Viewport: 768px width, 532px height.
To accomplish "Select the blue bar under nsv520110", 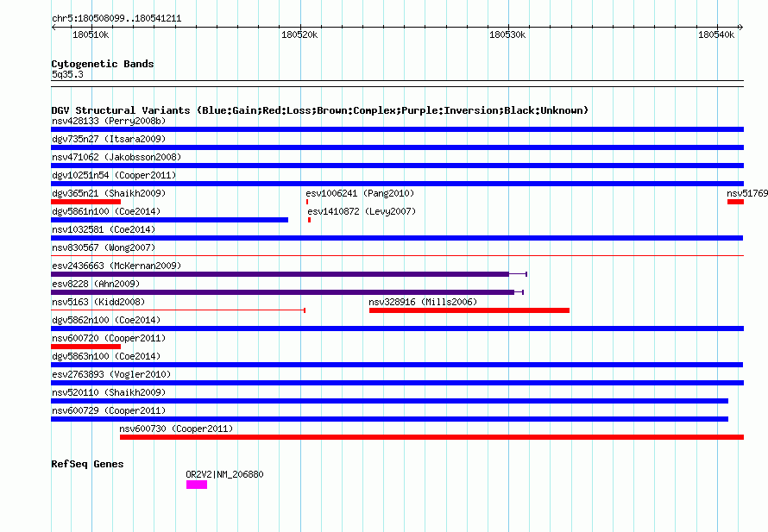I will (389, 401).
